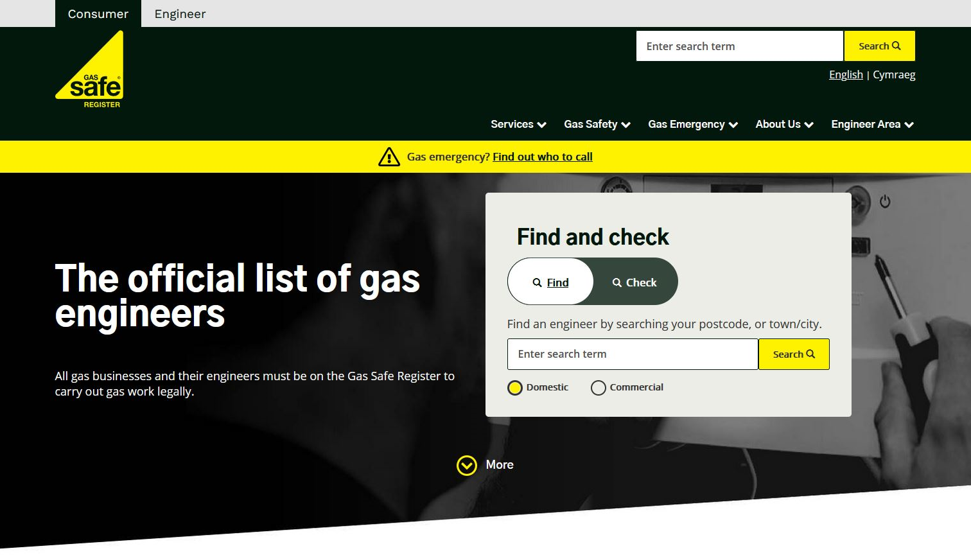Expand the Engineer Area dropdown

point(872,125)
